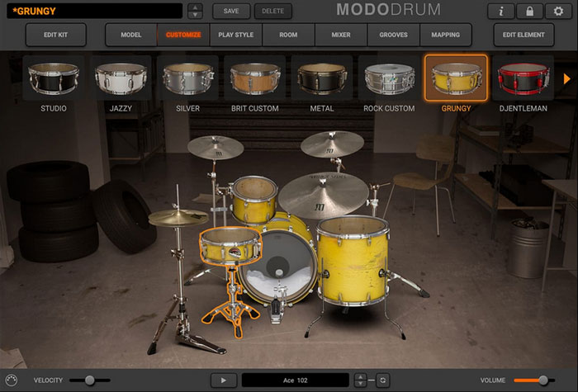
Task: Open the preset stepper beside GRUNGY name
Action: [x=195, y=11]
